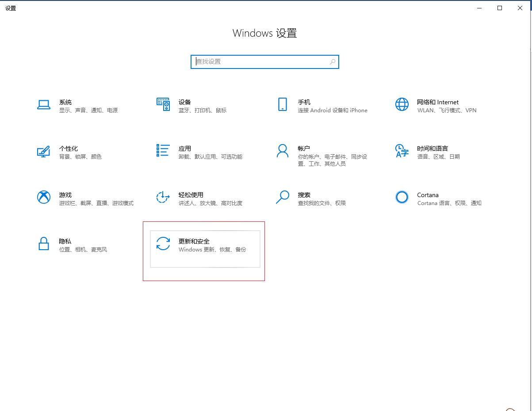Click the 'WLAN、飞行模式、VPN' description text

(x=447, y=110)
